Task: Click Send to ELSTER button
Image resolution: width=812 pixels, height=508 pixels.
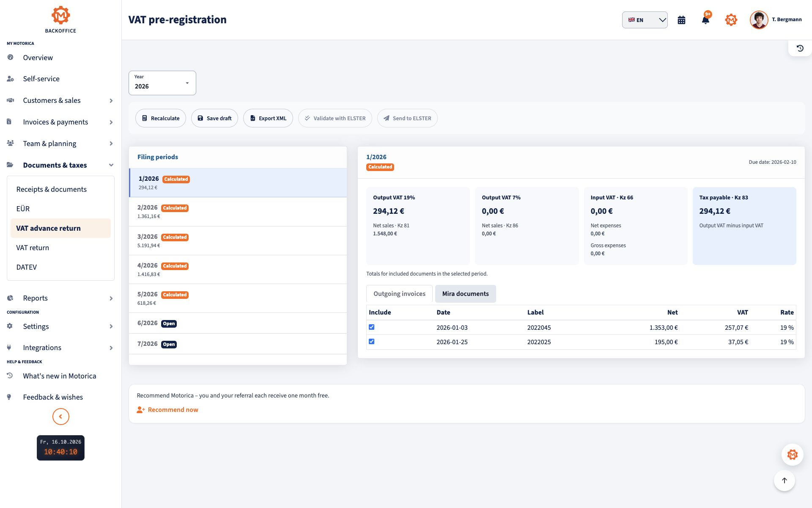Action: coord(407,118)
